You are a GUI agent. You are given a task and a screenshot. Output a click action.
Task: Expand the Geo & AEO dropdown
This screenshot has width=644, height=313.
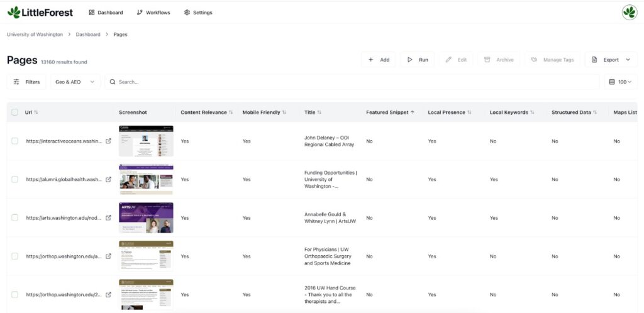[x=75, y=82]
